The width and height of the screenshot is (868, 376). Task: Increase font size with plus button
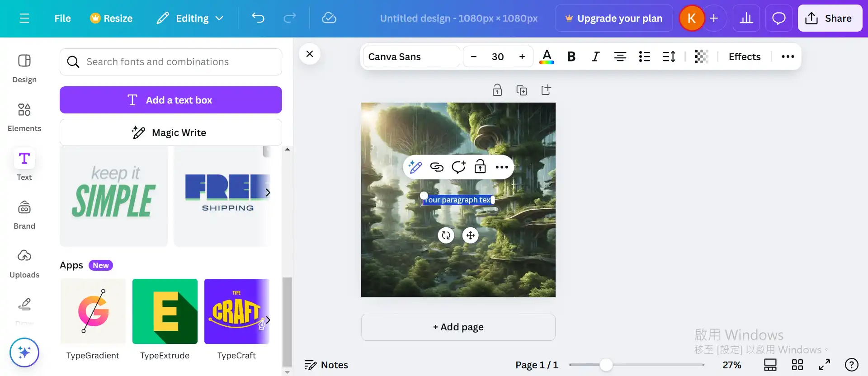tap(522, 56)
